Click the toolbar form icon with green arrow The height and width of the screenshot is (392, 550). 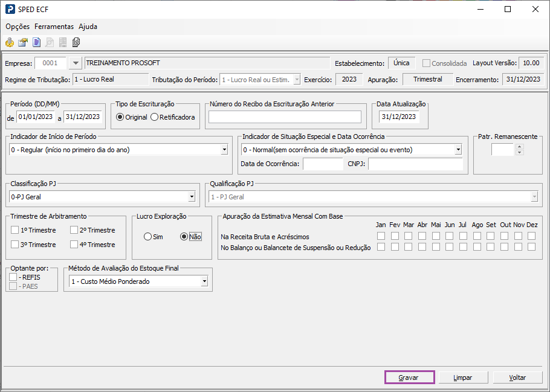click(23, 42)
